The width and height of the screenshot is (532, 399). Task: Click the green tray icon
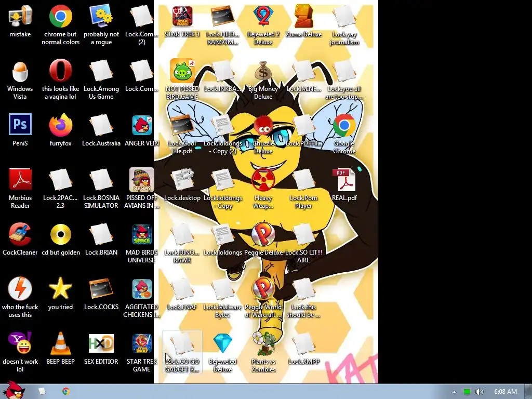point(467,392)
